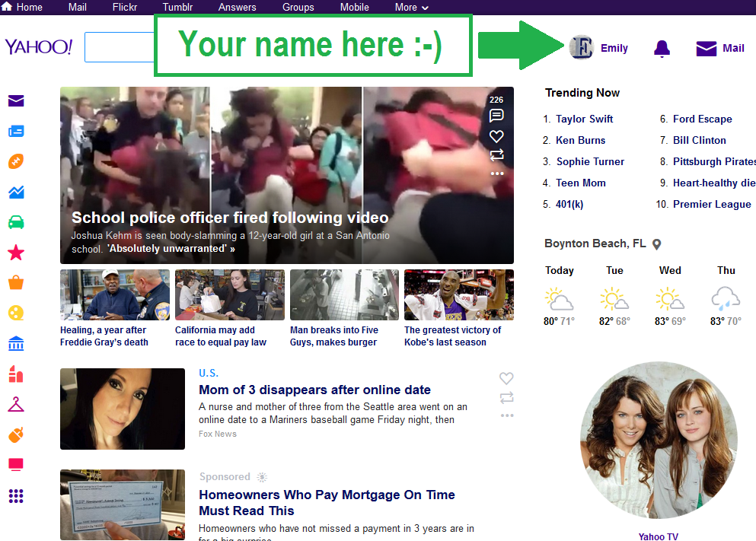Image resolution: width=756 pixels, height=541 pixels.
Task: Open comments on the lead story
Action: point(496,116)
